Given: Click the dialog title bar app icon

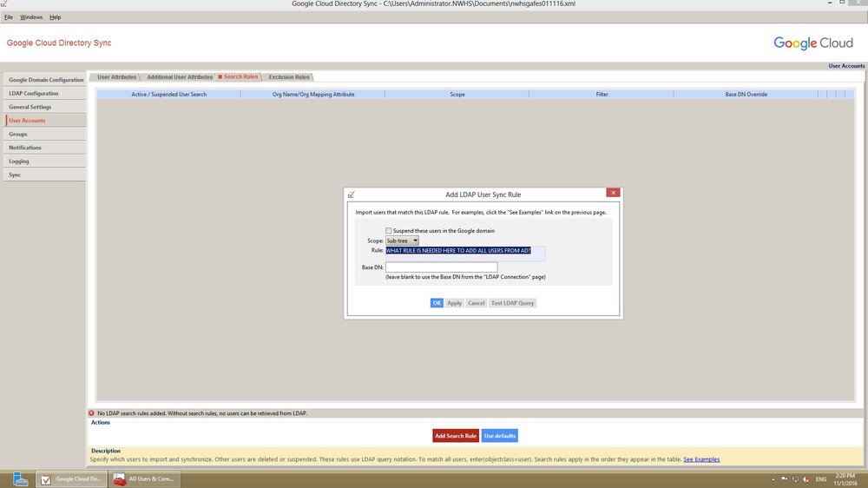Looking at the screenshot, I should tap(351, 195).
